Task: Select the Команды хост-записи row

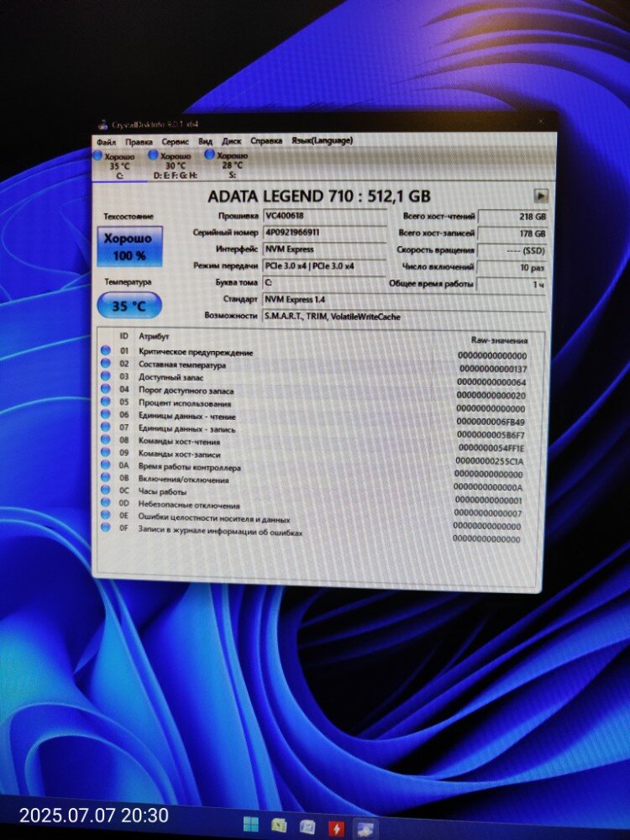Action: tap(322, 456)
